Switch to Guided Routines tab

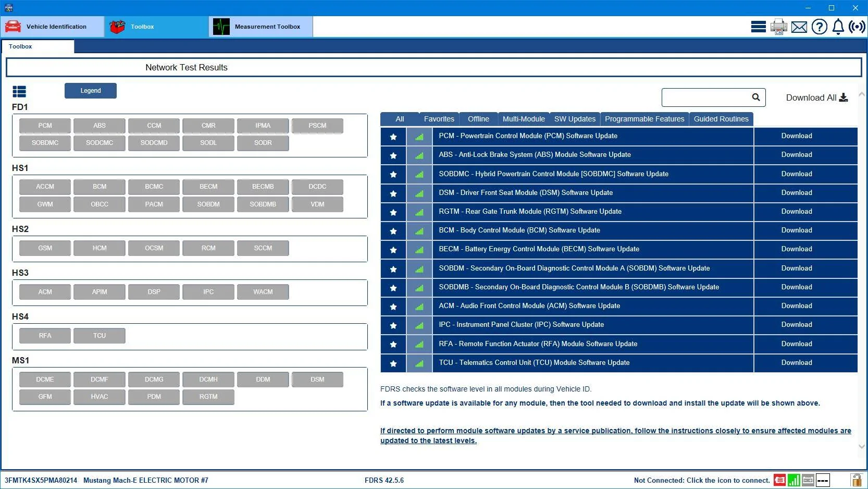click(721, 119)
